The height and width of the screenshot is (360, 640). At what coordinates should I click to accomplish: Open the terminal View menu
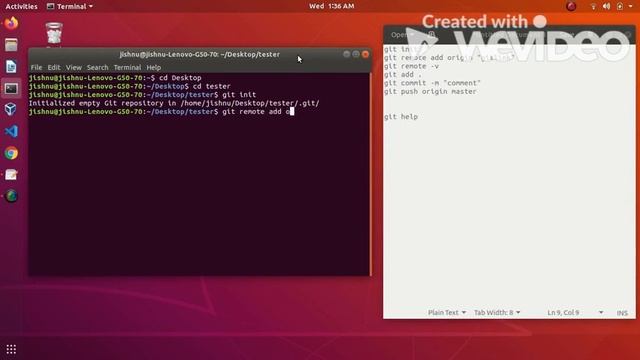(74, 67)
